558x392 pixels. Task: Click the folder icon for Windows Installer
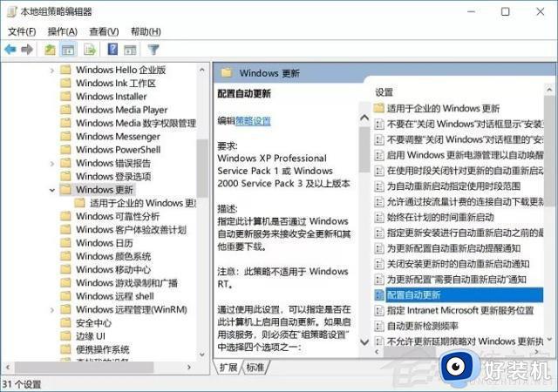pyautogui.click(x=65, y=97)
